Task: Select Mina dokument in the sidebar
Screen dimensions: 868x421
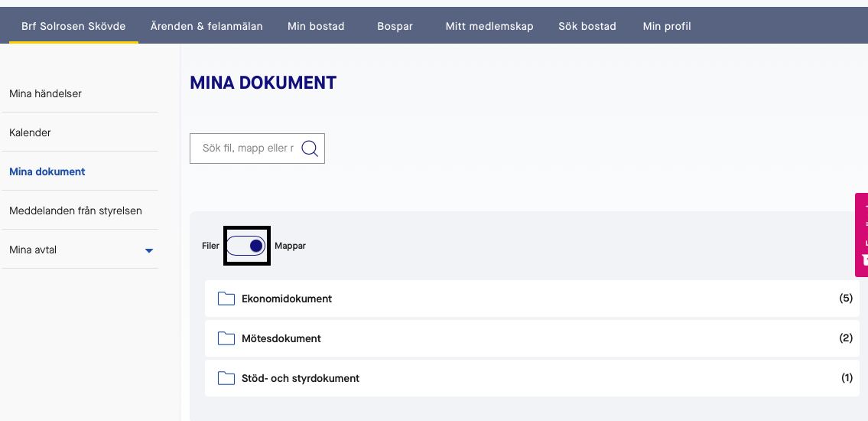Action: (x=47, y=171)
